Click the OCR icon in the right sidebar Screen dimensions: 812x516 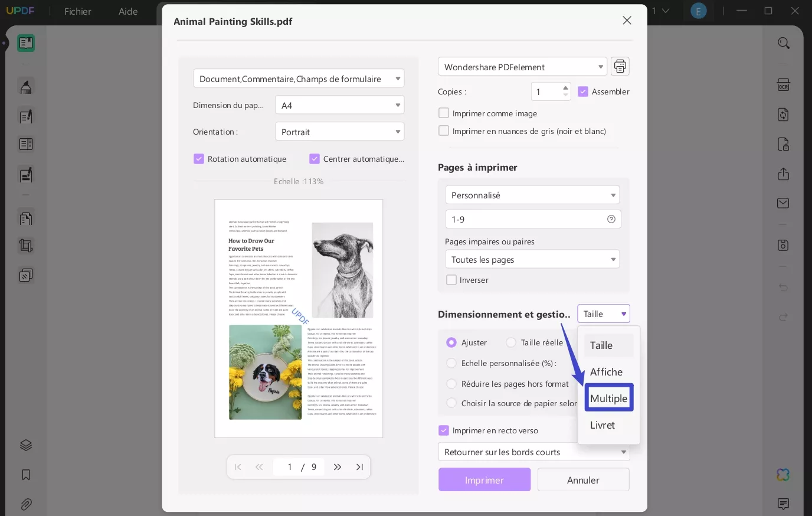click(783, 86)
